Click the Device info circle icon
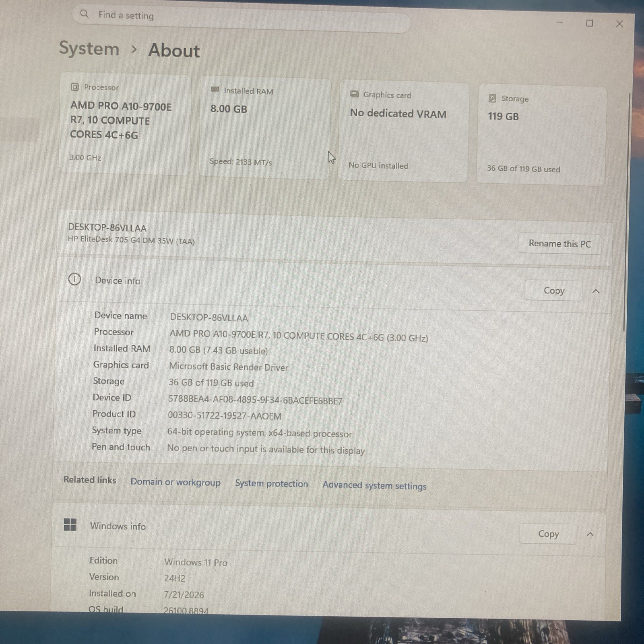The height and width of the screenshot is (644, 644). [74, 279]
